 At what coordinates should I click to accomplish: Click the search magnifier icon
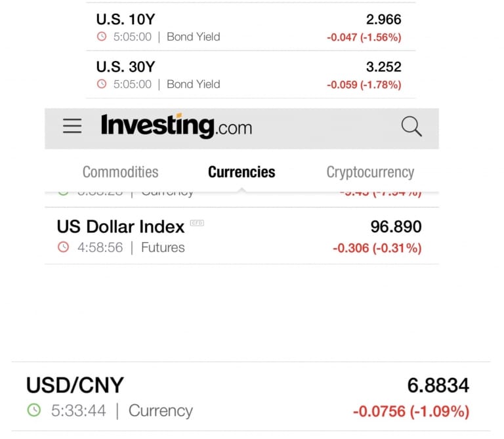[x=411, y=126]
